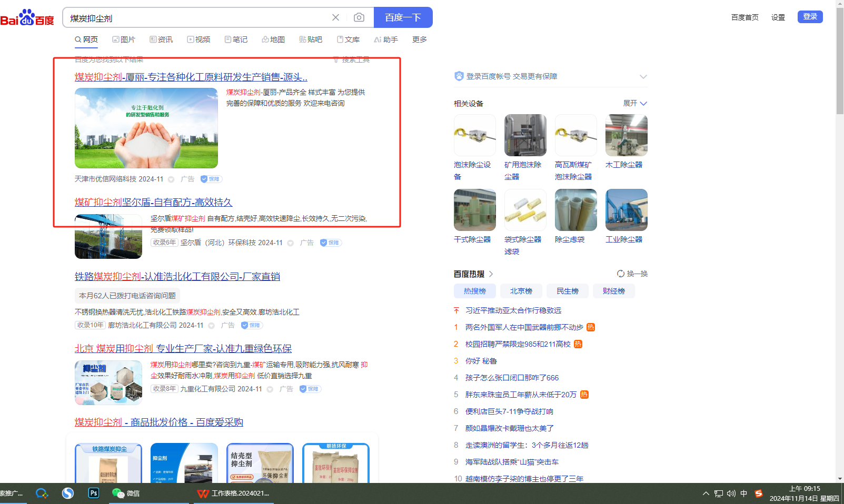844x504 pixels.
Task: Click the Sogou input icon in the tray
Action: point(759,493)
